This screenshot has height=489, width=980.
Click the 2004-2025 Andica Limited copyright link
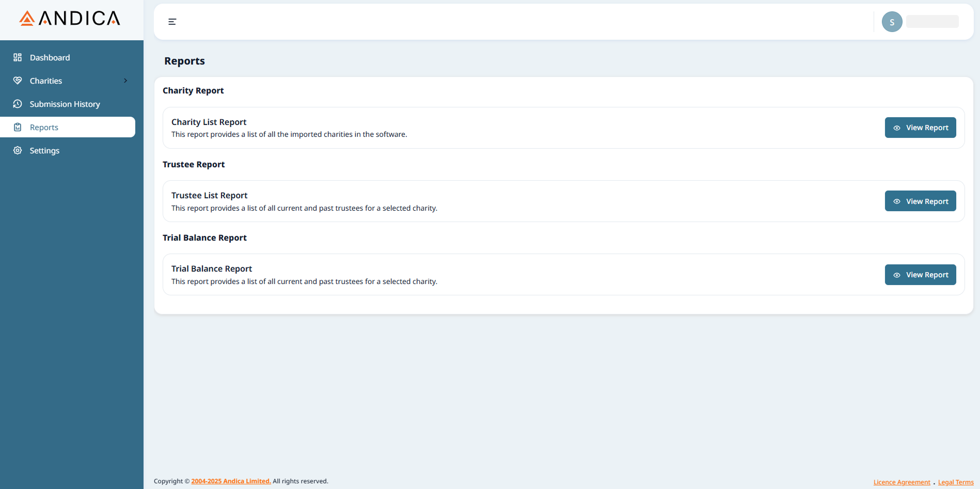click(231, 481)
